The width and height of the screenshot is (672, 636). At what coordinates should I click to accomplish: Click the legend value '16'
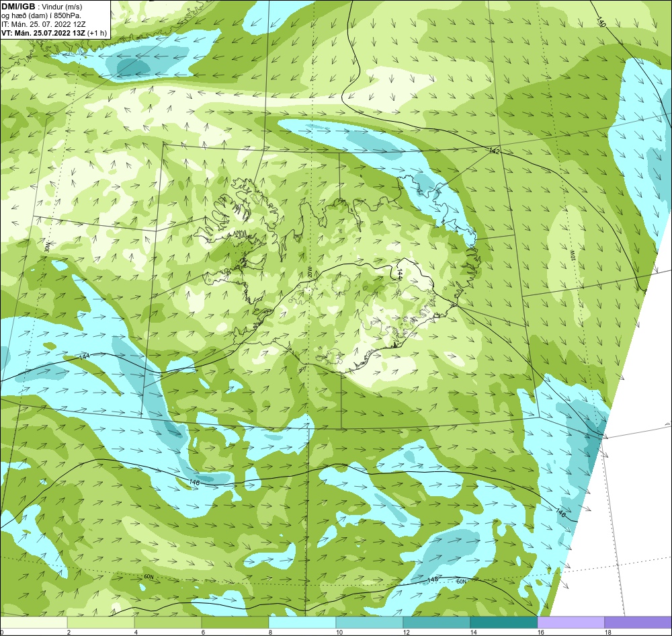click(541, 632)
